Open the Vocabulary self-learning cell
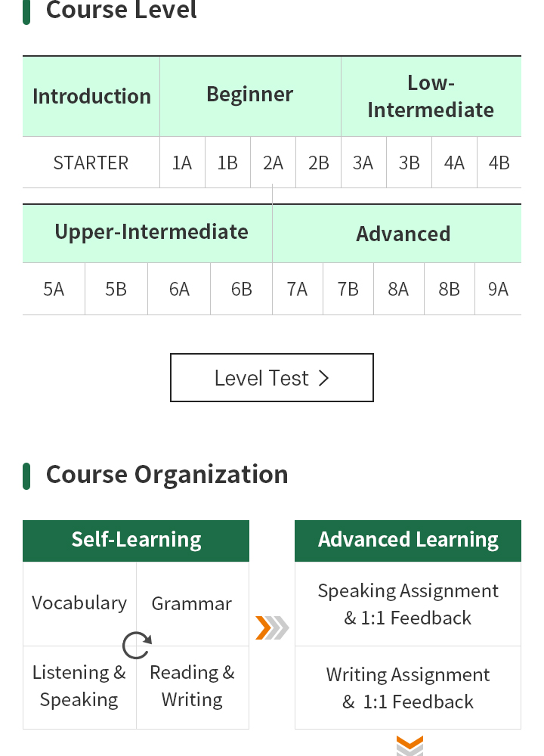The height and width of the screenshot is (756, 544). click(79, 603)
